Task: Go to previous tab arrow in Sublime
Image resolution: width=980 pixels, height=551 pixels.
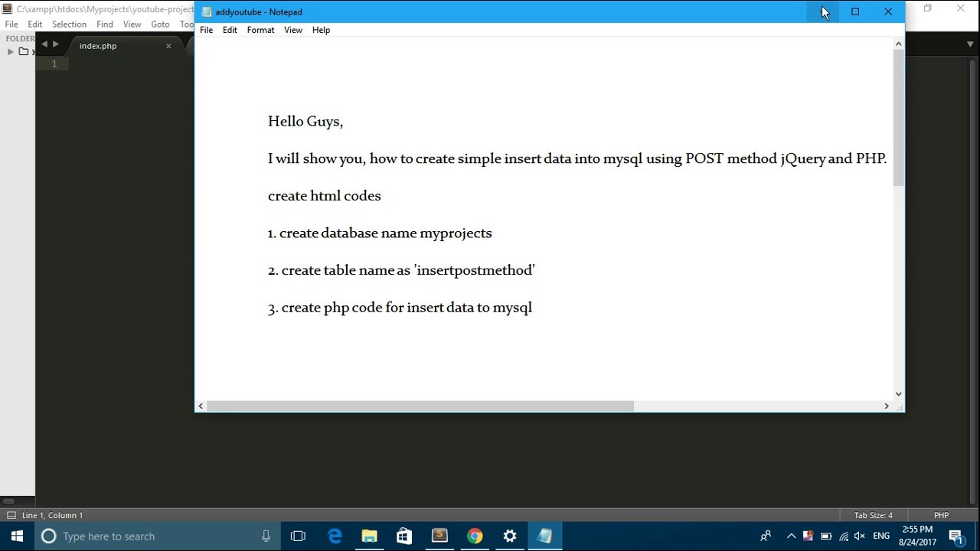Action: coord(44,44)
